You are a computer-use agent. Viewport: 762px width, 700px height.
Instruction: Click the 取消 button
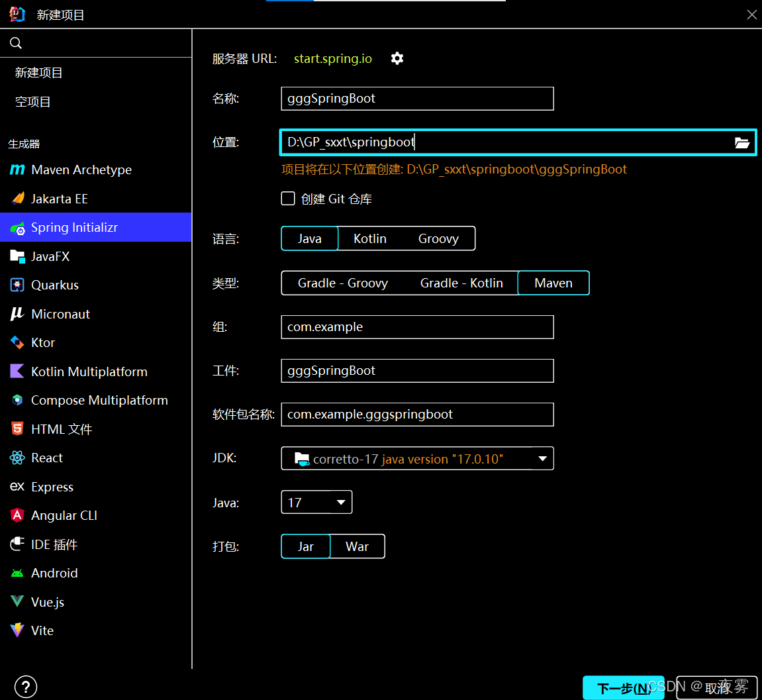717,688
